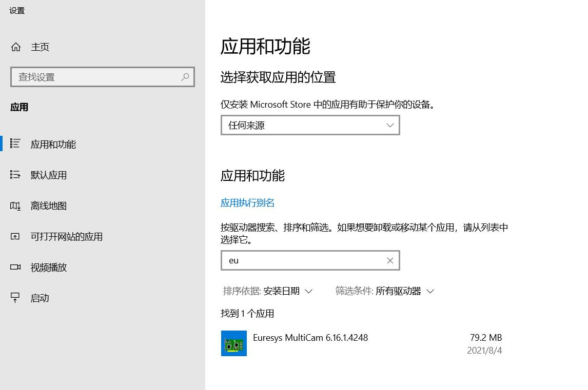This screenshot has width=588, height=390.
Task: Click the 默认应用 sidebar icon
Action: (15, 175)
